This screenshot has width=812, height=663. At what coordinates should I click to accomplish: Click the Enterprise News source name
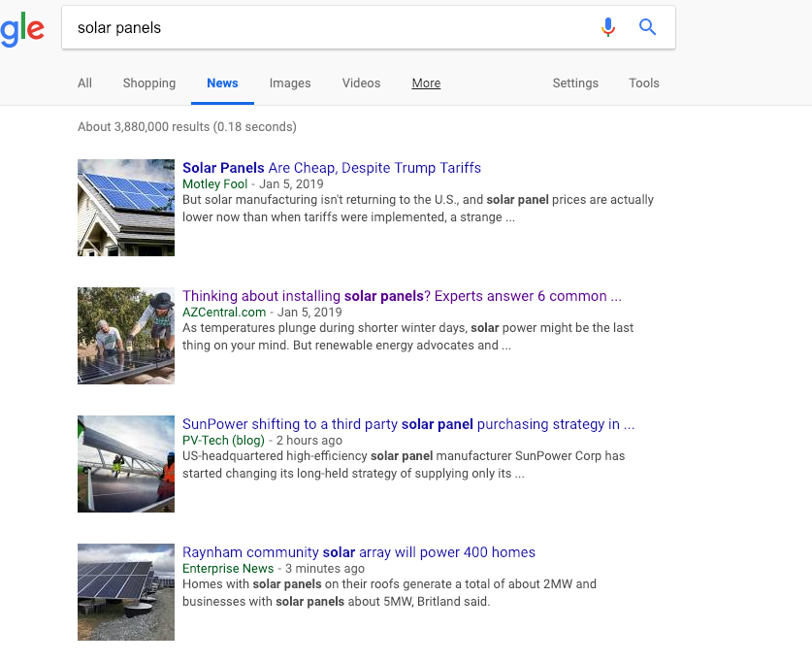(x=228, y=568)
